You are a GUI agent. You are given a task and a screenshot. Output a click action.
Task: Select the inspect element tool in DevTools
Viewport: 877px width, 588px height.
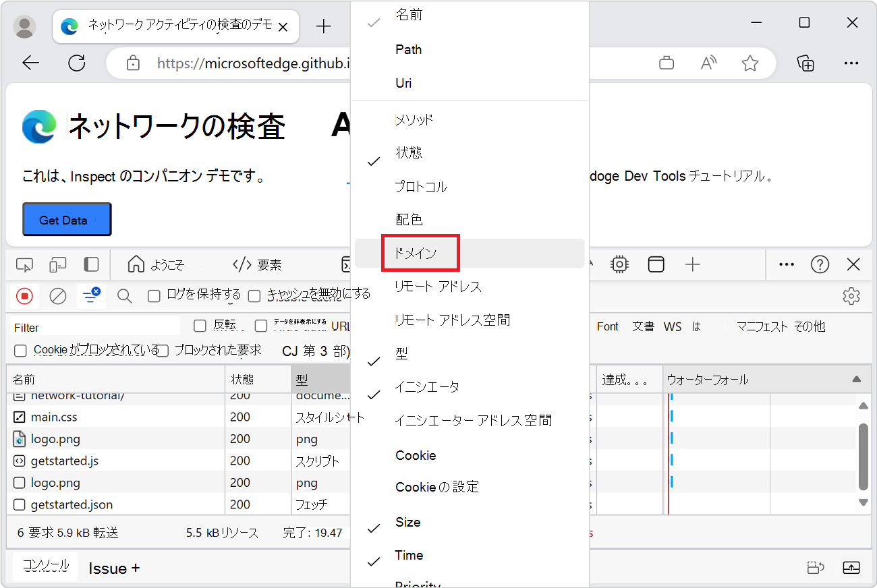tap(24, 264)
